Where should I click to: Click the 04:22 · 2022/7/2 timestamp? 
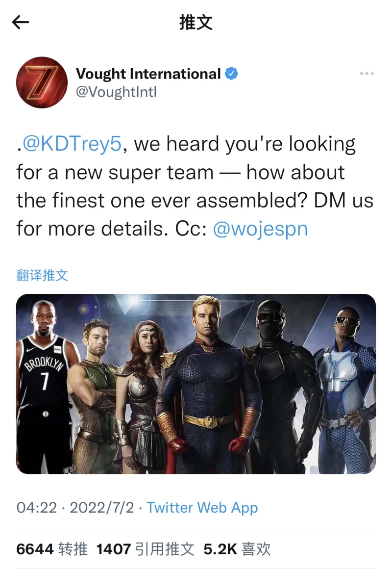click(x=75, y=508)
